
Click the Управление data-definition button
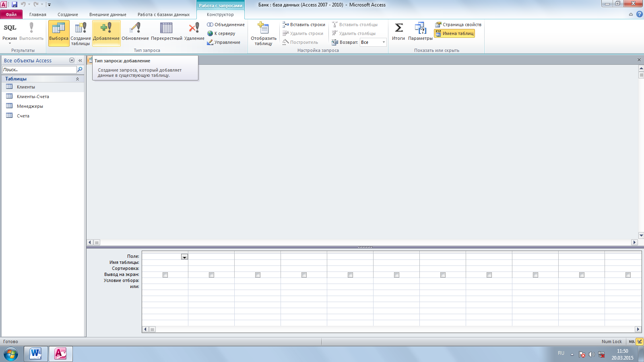224,42
